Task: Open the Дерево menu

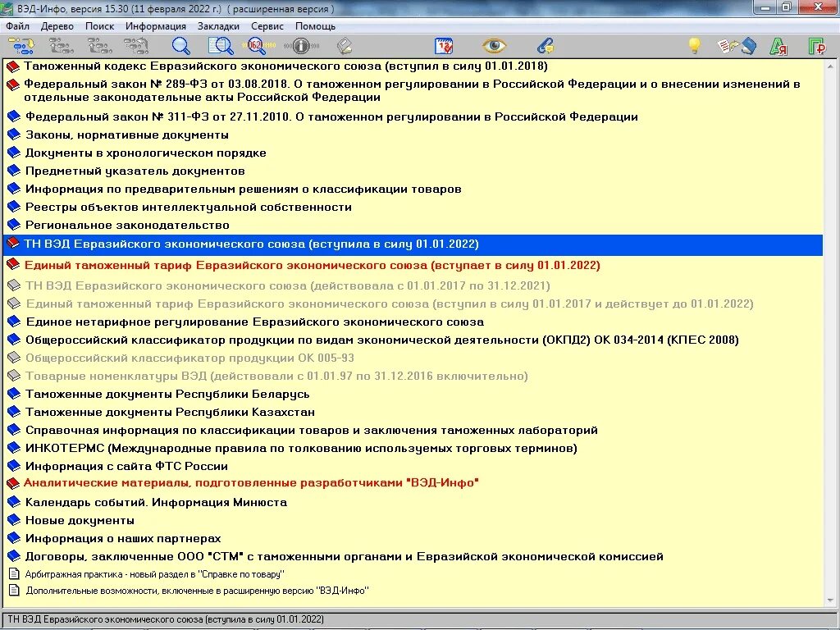Action: click(57, 26)
